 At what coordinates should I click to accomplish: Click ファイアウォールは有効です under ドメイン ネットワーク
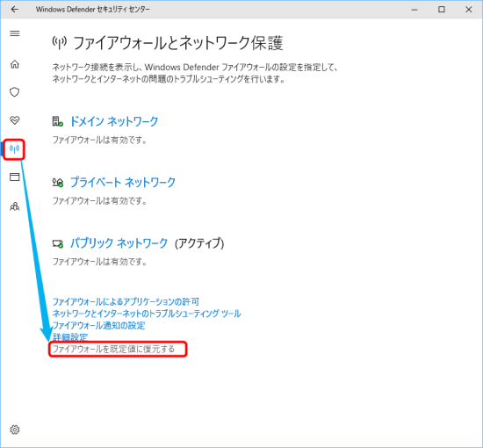[x=99, y=140]
